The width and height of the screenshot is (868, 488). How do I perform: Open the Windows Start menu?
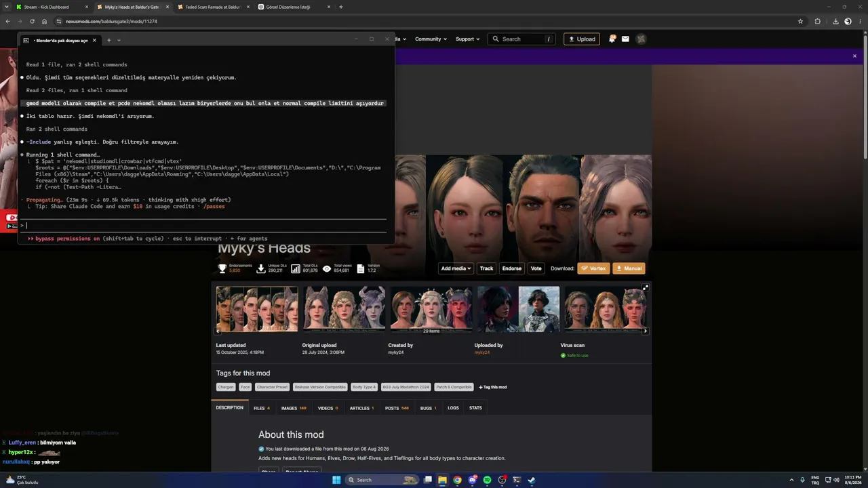(336, 480)
